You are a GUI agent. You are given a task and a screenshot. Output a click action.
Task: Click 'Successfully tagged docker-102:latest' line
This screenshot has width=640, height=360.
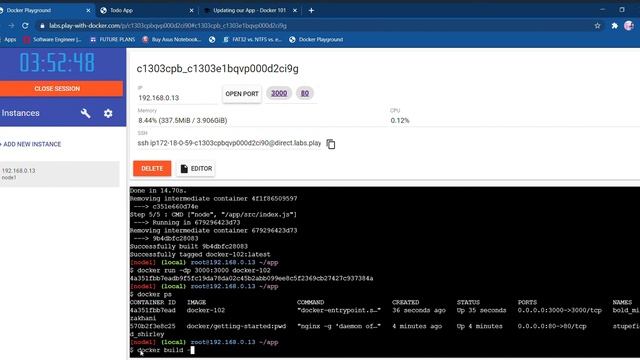pos(200,254)
